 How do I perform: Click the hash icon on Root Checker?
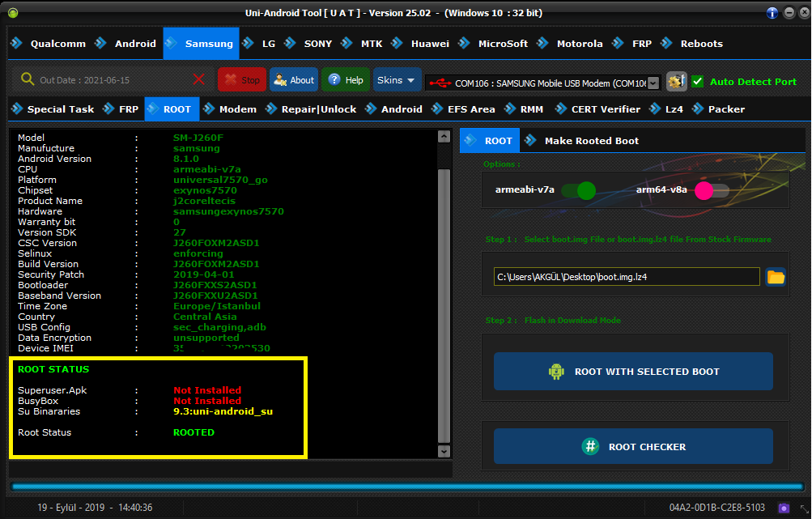[590, 447]
